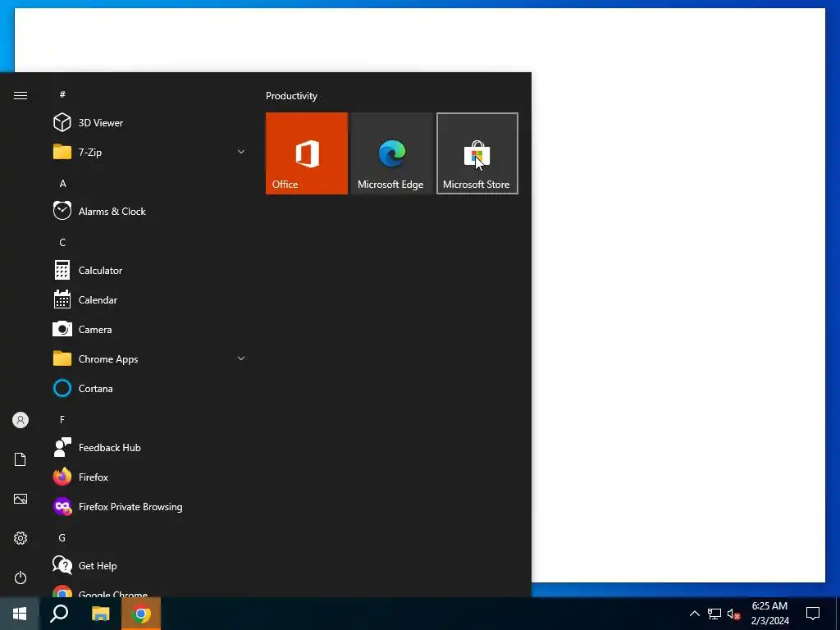Image resolution: width=840 pixels, height=630 pixels.
Task: Open the clock showing 6:25 AM
Action: pyautogui.click(x=769, y=614)
